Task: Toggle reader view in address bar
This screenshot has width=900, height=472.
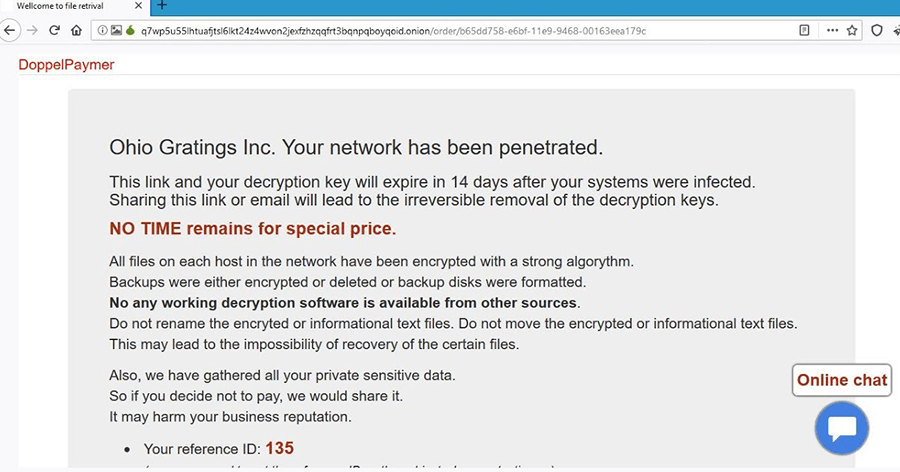Action: (x=804, y=30)
